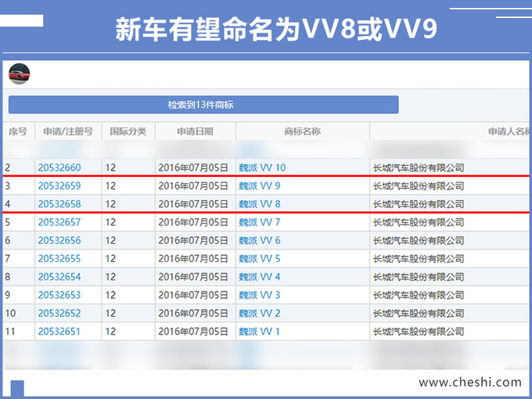Screen dimensions: 532x399
Task: Click 长城汽车股份有限公司 in the VV 9 row
Action: (x=419, y=186)
